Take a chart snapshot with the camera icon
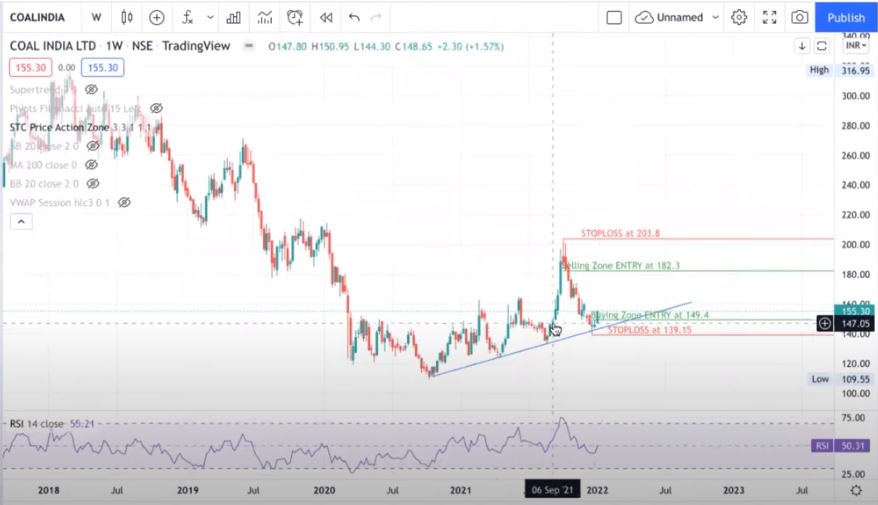Viewport: 878px width, 505px height. 799,17
